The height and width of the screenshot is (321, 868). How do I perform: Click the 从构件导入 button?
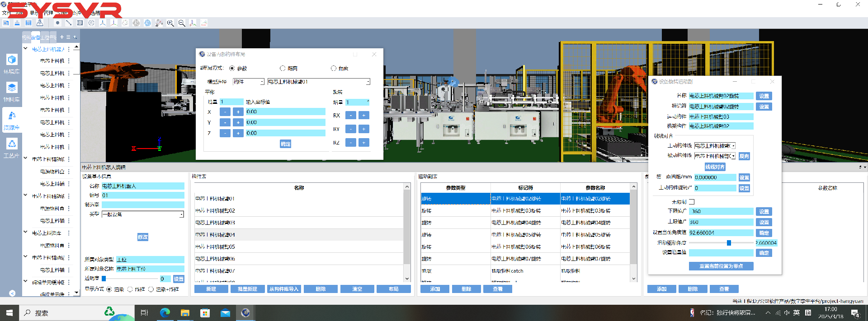[x=284, y=289]
